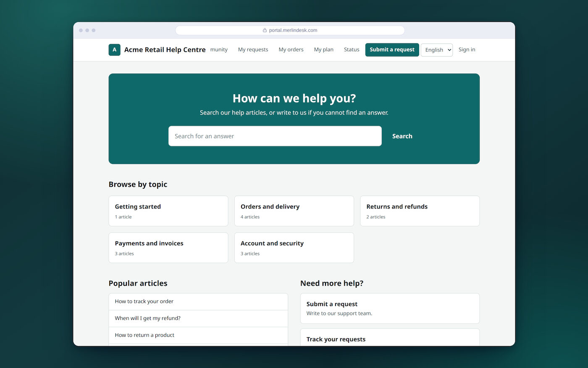Open the Getting started topic card
The width and height of the screenshot is (588, 368).
click(168, 211)
